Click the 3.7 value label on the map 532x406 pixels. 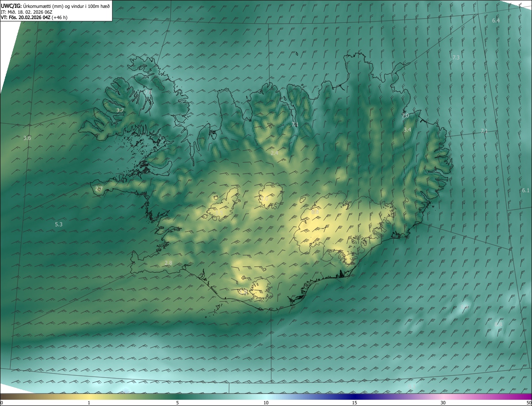120,110
